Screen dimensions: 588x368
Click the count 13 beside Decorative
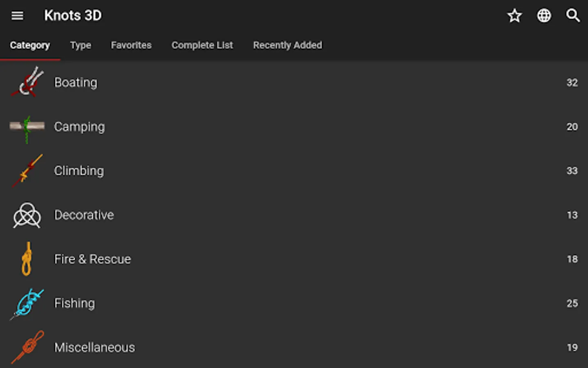click(x=572, y=215)
